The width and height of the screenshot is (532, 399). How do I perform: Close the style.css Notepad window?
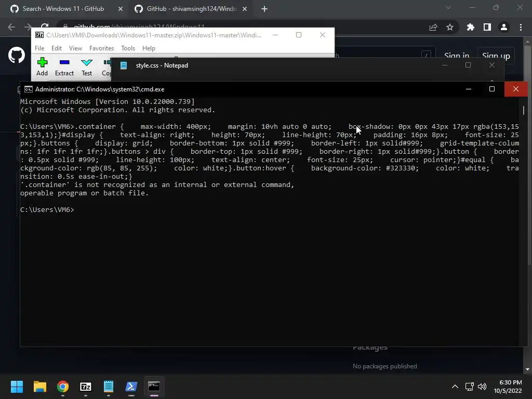click(492, 65)
